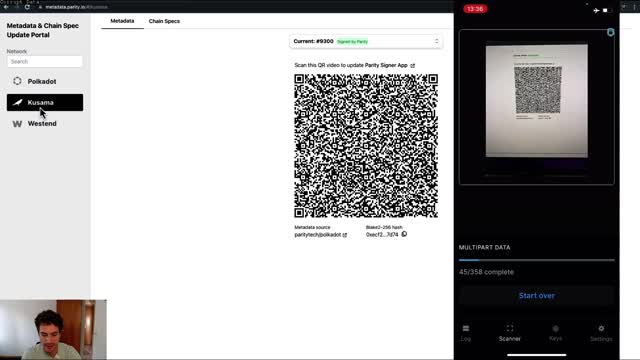Focus the network Search field
This screenshot has width=640, height=360.
(45, 62)
